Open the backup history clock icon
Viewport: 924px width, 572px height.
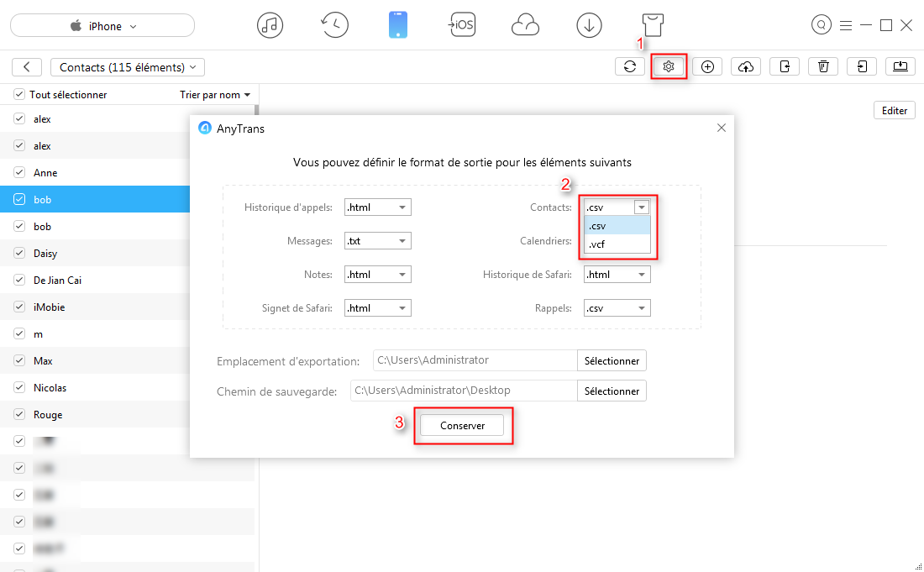334,25
